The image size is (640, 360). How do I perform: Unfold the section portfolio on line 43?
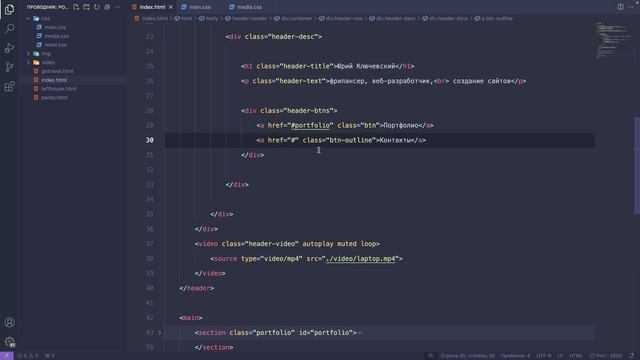pyautogui.click(x=160, y=333)
